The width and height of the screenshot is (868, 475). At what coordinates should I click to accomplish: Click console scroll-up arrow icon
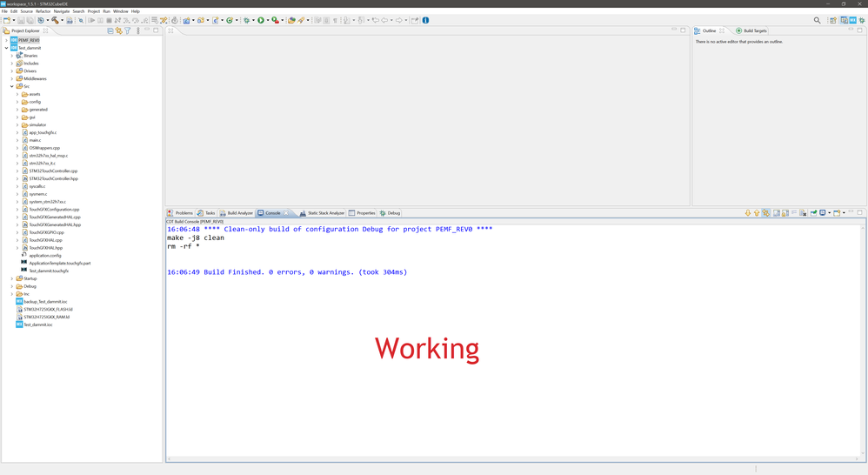(x=757, y=212)
